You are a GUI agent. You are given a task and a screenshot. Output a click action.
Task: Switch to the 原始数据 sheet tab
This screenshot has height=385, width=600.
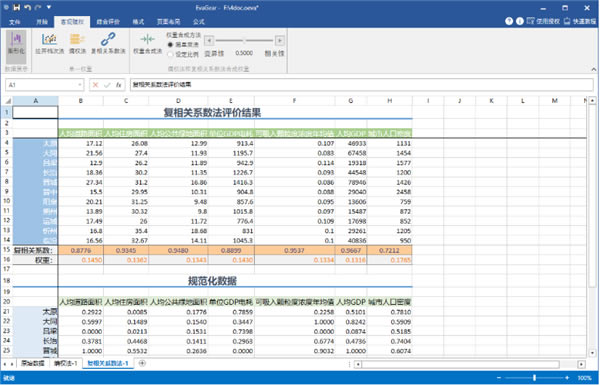click(33, 364)
